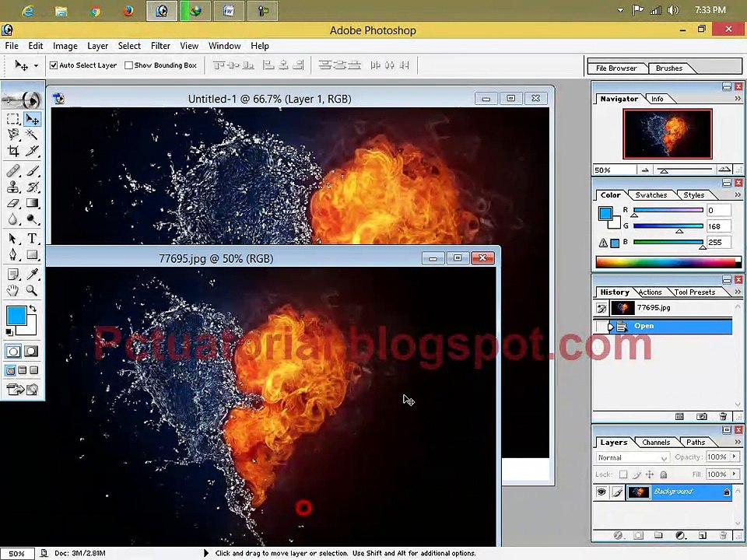Set history brush source for 77695.jpg snapshot

pos(601,308)
